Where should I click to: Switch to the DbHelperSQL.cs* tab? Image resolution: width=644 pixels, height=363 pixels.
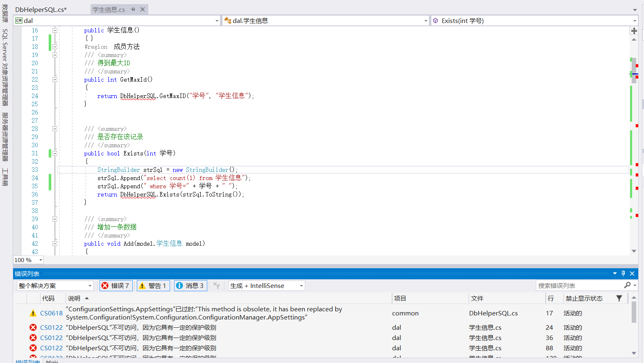point(41,9)
